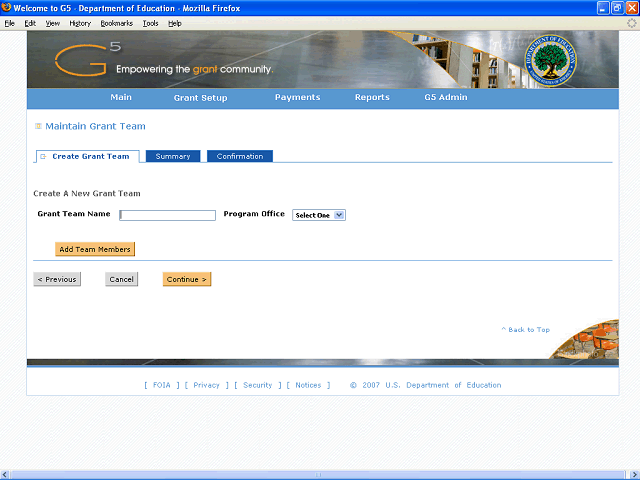
Task: Open Reports navigation item
Action: [x=372, y=98]
